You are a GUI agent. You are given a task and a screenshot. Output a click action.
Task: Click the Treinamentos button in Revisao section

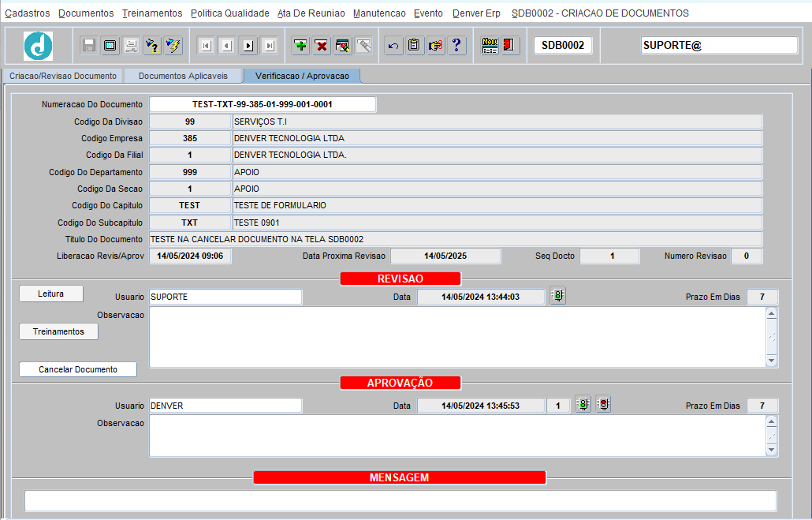[x=58, y=331]
